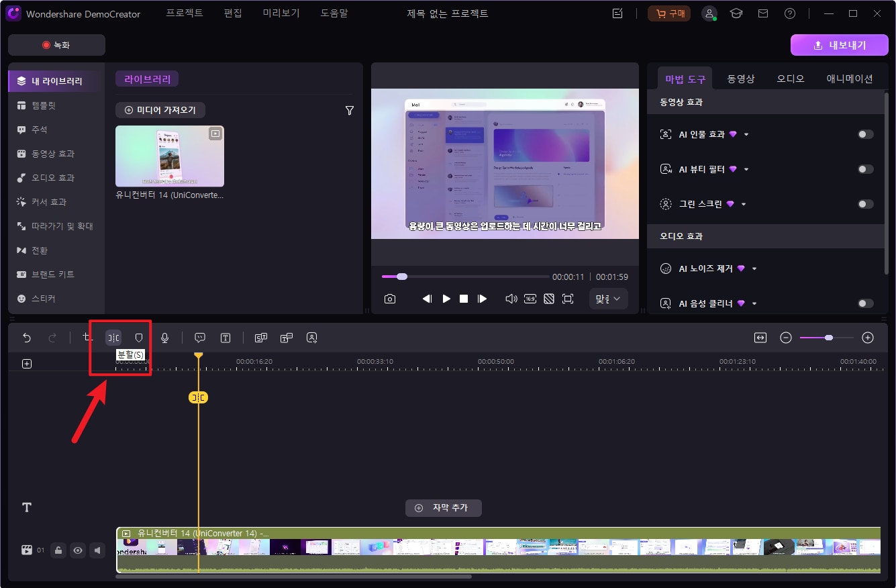
Task: Open the preview fit size dropdown
Action: click(609, 299)
